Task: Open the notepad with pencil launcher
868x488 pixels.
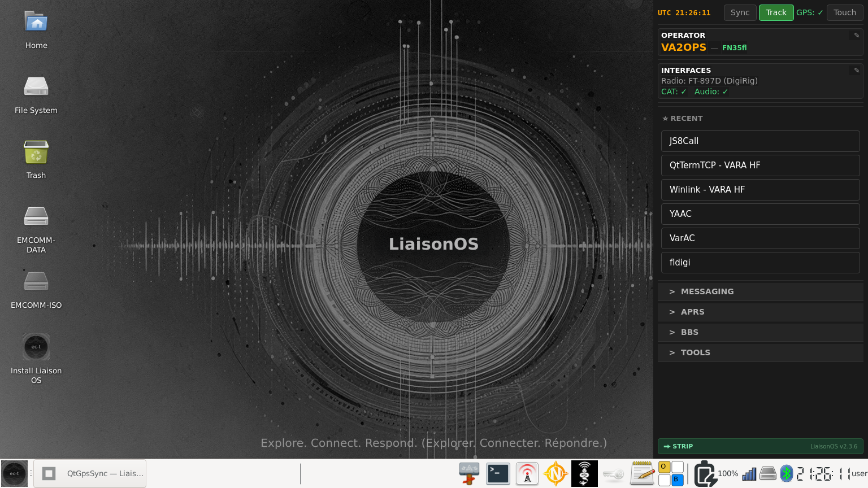Action: 642,473
